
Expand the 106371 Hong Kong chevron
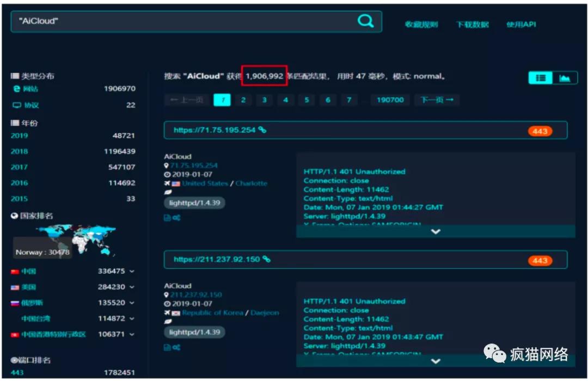tap(132, 334)
